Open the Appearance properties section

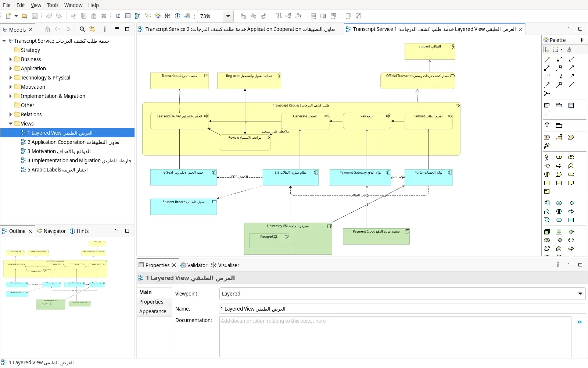(x=153, y=311)
